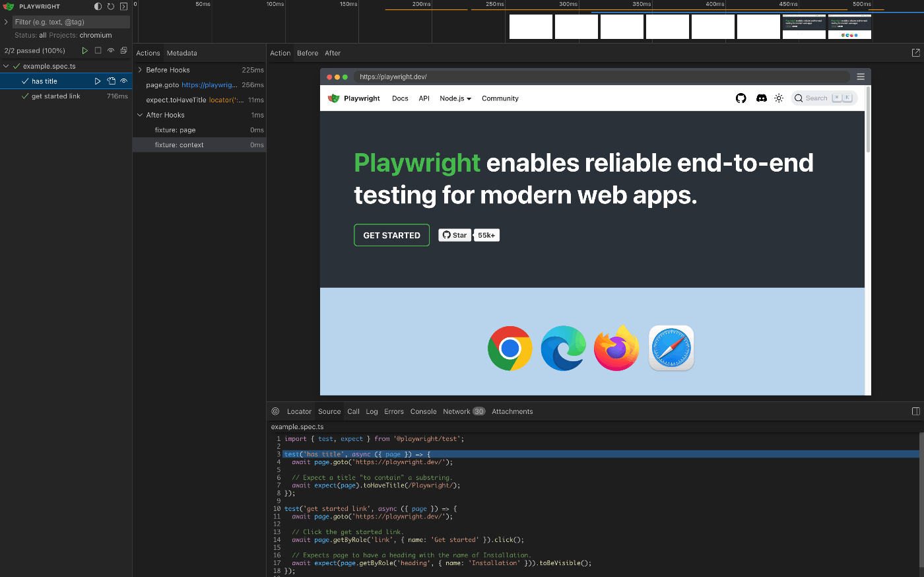The image size is (924, 577).
Task: Click the GET STARTED button
Action: pos(391,235)
